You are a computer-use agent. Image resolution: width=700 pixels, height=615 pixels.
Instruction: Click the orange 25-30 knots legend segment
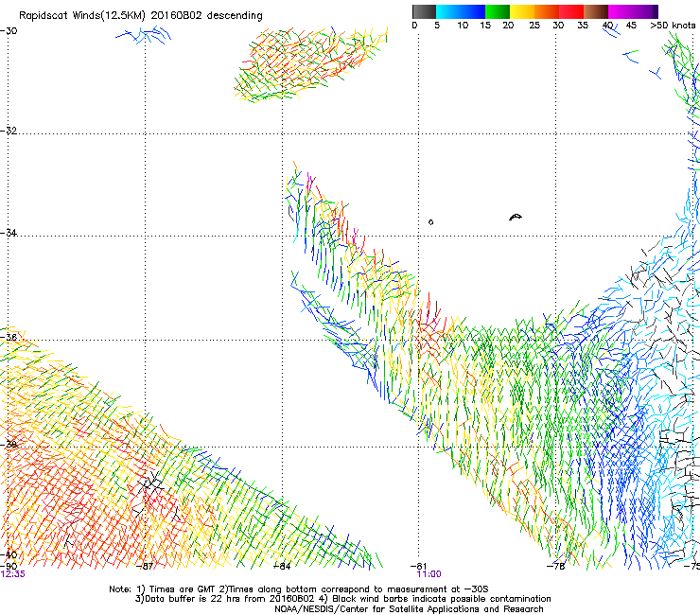(547, 11)
